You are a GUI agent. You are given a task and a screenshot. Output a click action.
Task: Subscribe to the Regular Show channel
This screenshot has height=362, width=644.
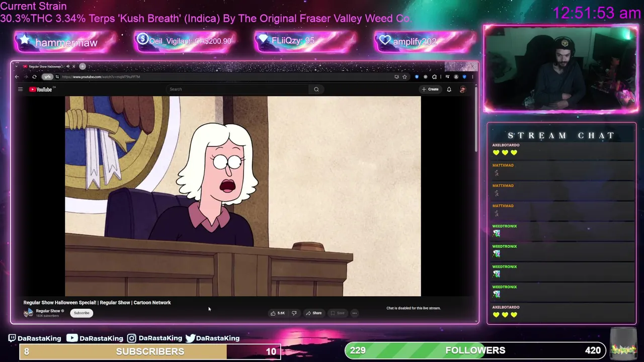point(82,313)
